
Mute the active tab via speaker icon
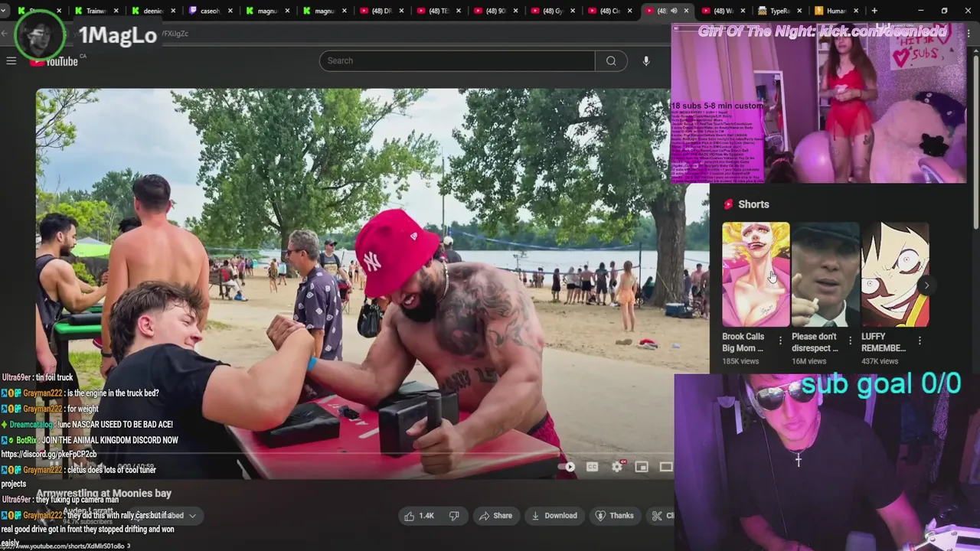click(x=674, y=11)
